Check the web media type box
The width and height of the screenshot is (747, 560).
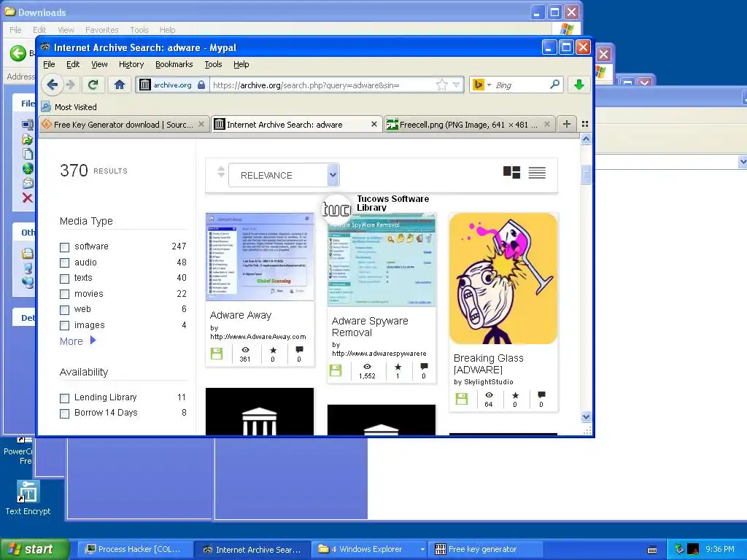pyautogui.click(x=64, y=310)
